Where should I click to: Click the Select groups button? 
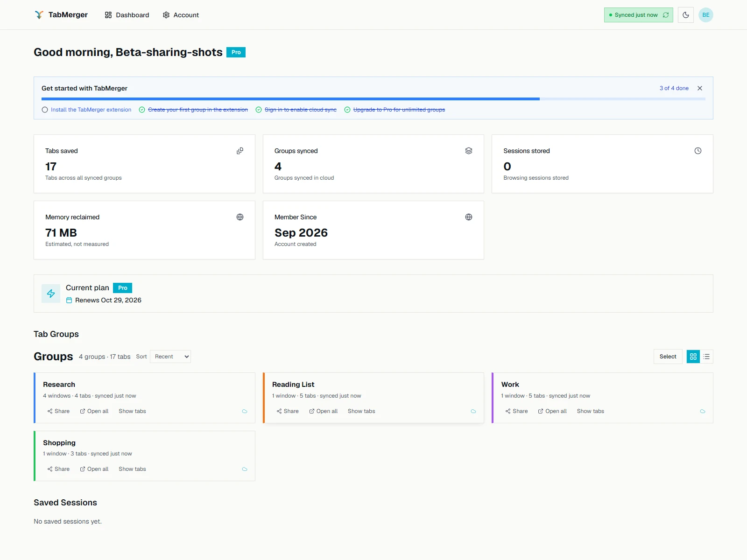pyautogui.click(x=668, y=357)
